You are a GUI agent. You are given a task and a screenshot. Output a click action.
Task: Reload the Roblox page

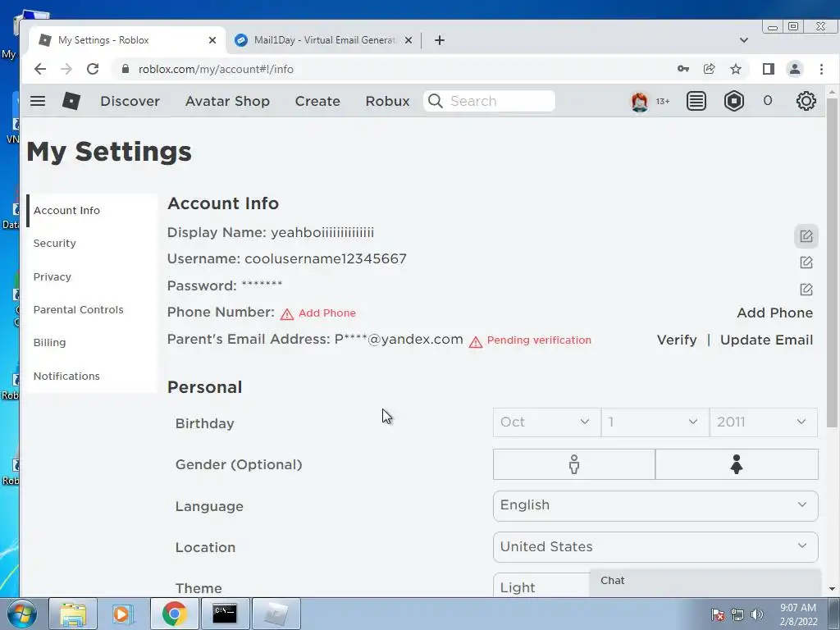click(93, 69)
